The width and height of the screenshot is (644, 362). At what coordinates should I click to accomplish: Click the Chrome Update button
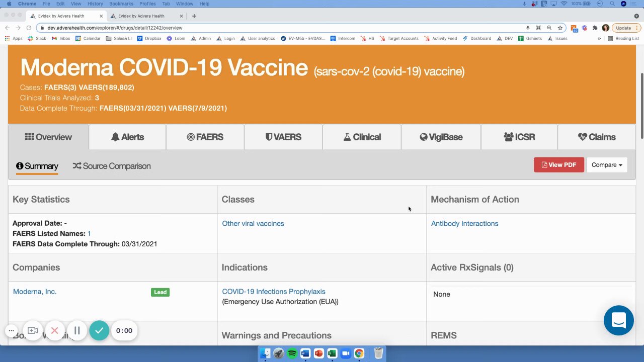[626, 28]
